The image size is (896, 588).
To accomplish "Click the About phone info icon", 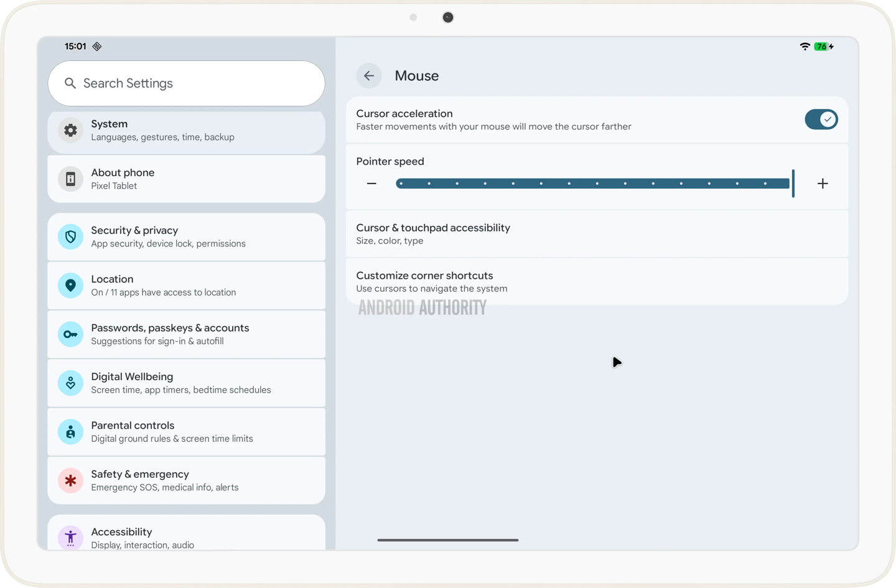I will point(71,179).
